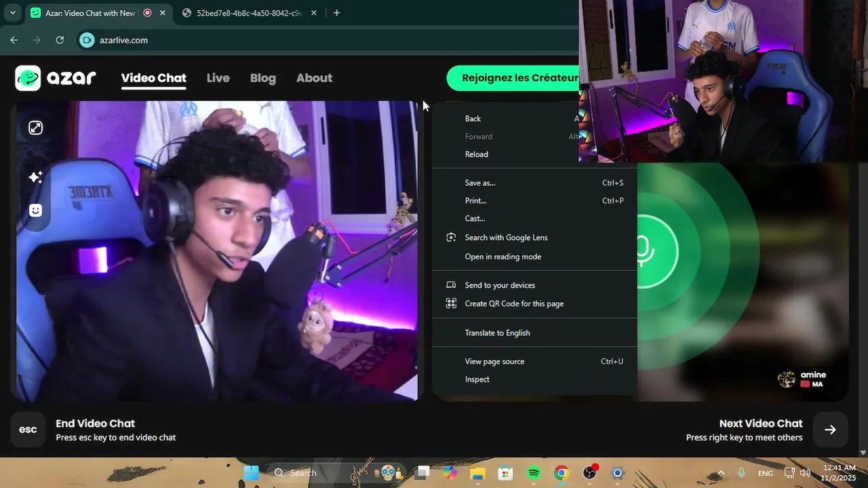
Task: Click Next Video Chat text
Action: tap(761, 424)
